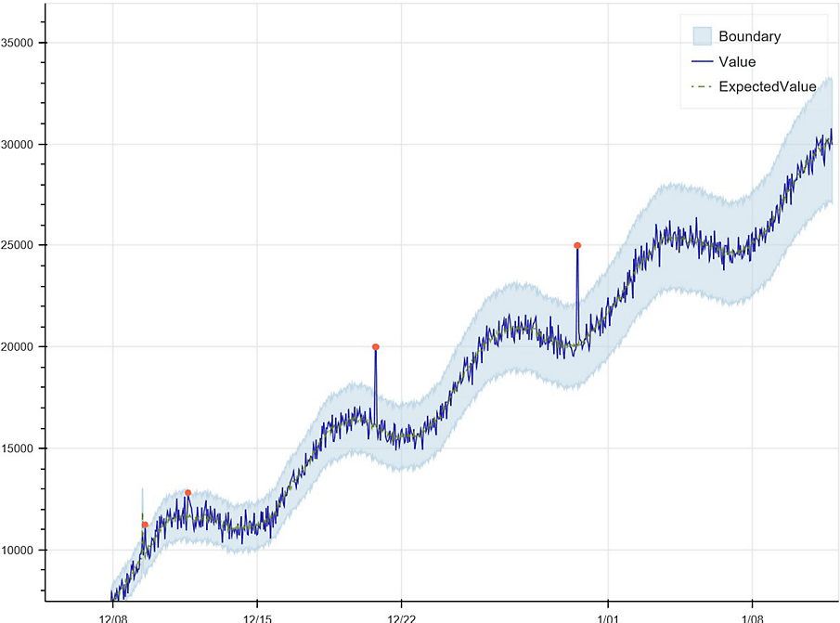Click the Boundary legend color swatch
The height and width of the screenshot is (623, 840).
(702, 37)
